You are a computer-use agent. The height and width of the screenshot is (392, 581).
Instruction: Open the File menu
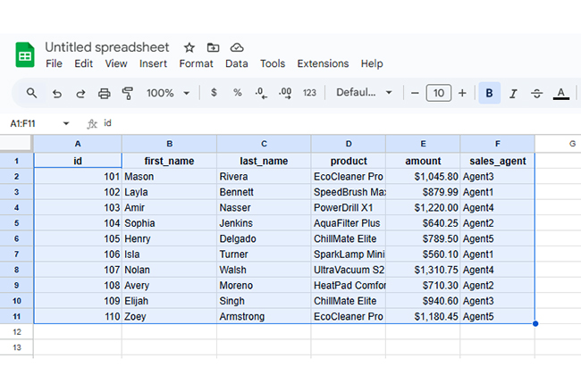tap(54, 63)
